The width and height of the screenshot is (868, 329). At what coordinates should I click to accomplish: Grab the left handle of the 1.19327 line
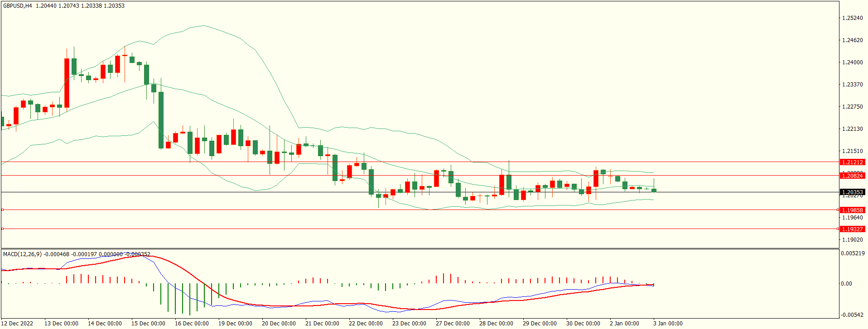[2, 229]
